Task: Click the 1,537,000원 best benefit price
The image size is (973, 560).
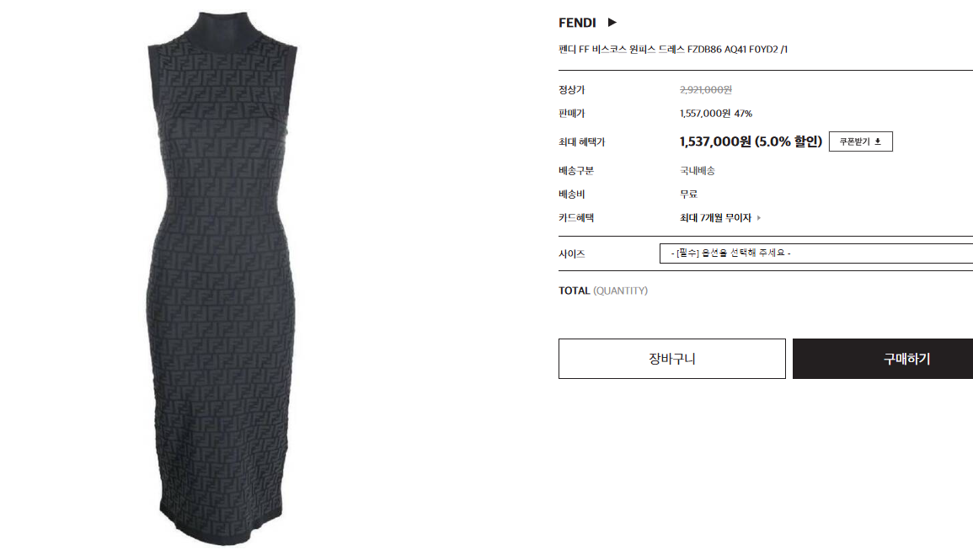Action: point(751,141)
